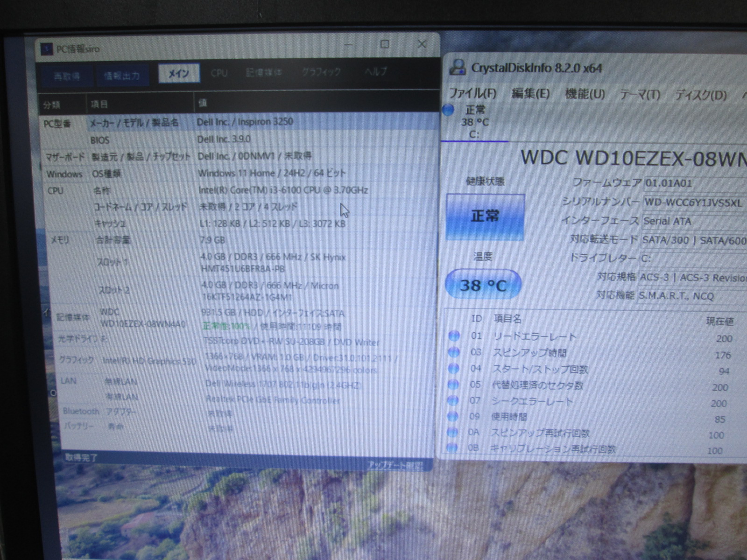Click status orb for attribute 04 スタート/ストップ回数
Screen dimensions: 747x560
453,368
